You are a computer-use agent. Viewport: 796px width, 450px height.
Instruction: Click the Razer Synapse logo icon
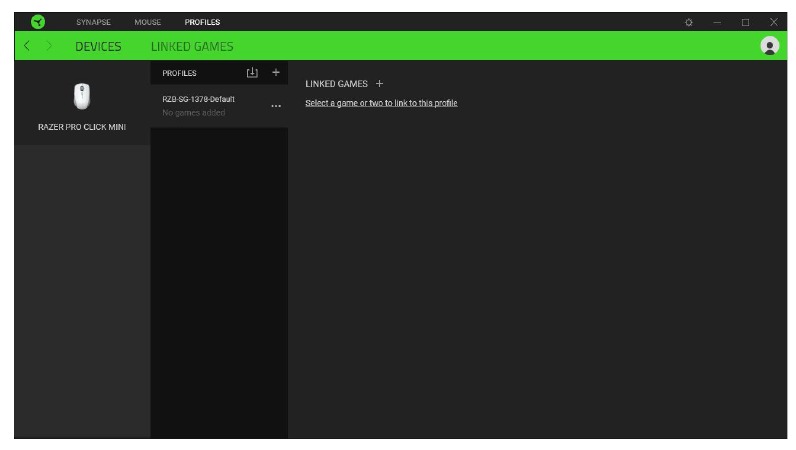[x=38, y=22]
